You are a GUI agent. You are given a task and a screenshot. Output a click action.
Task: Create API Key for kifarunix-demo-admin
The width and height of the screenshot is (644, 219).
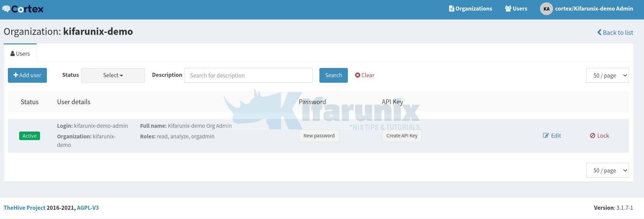[x=402, y=136]
